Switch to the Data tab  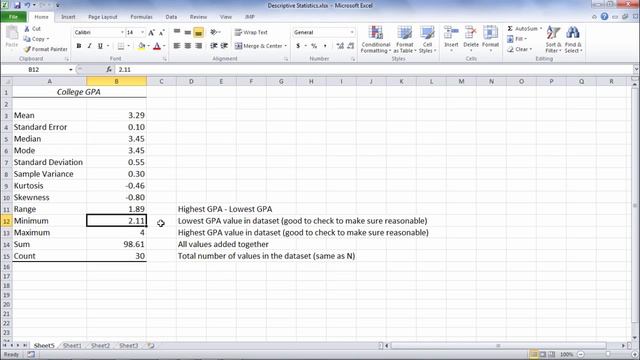point(171,17)
